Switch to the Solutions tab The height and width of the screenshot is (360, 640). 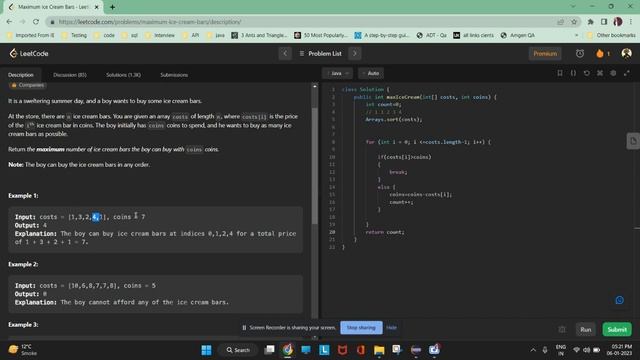[123, 75]
